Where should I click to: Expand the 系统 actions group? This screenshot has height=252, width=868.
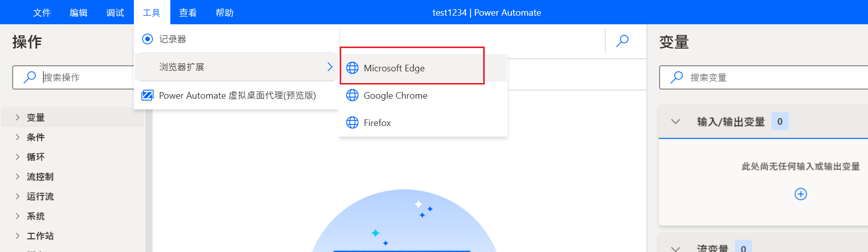coord(18,216)
